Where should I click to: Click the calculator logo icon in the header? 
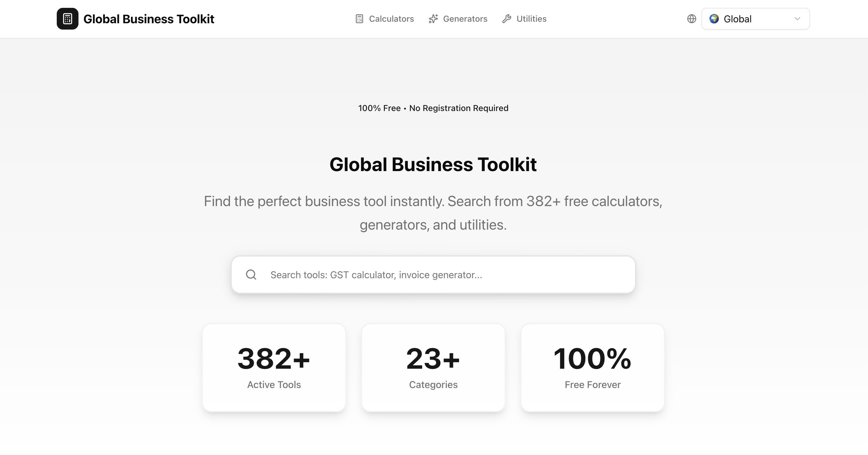click(x=67, y=18)
